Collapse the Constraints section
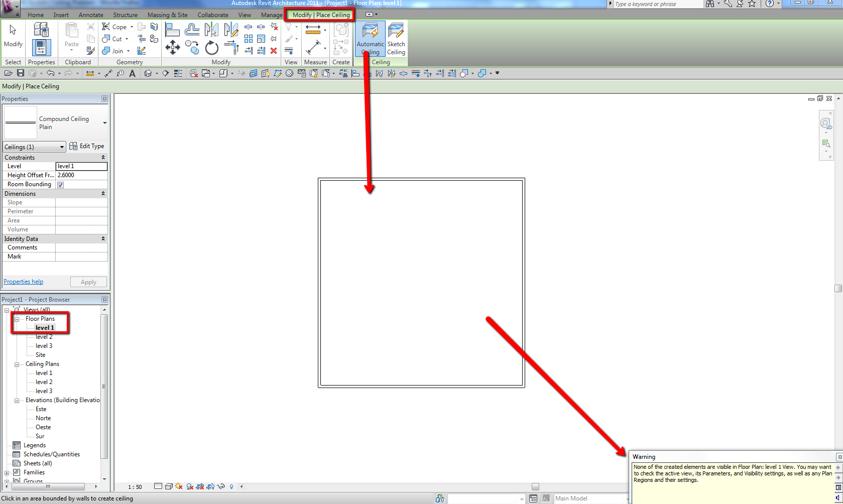 (103, 158)
